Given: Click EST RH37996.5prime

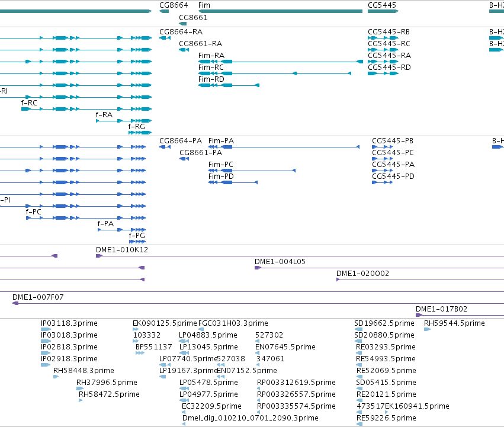Looking at the screenshot, I should point(107,383).
